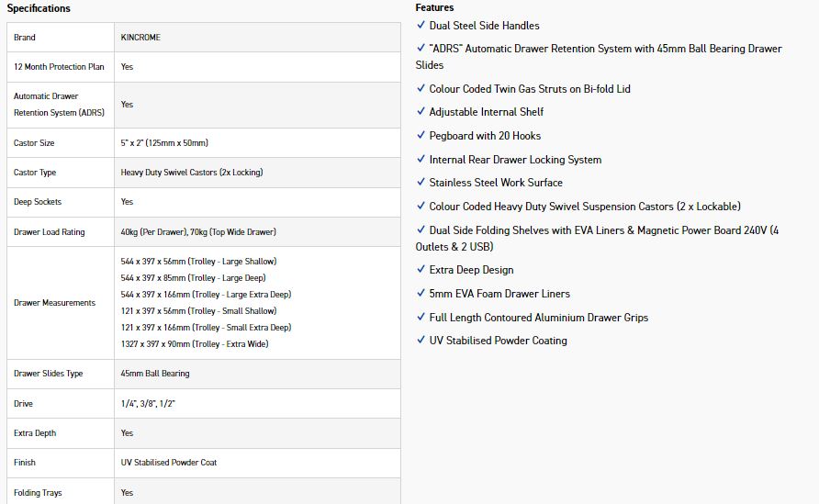819x504 pixels.
Task: Click the tick beside UV Stabilised Powder Coating
Action: pos(421,341)
